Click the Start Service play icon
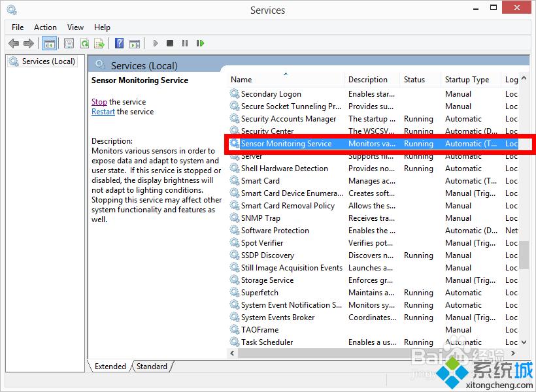This screenshot has width=536, height=392. pos(156,43)
